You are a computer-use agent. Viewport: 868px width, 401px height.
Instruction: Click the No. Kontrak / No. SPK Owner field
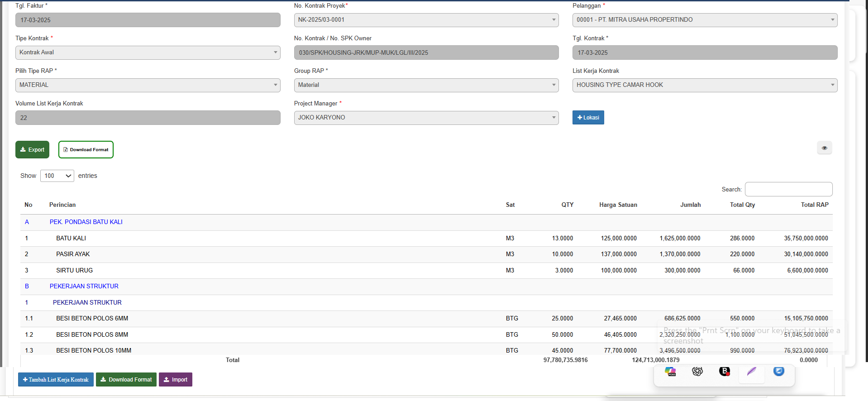(x=426, y=53)
